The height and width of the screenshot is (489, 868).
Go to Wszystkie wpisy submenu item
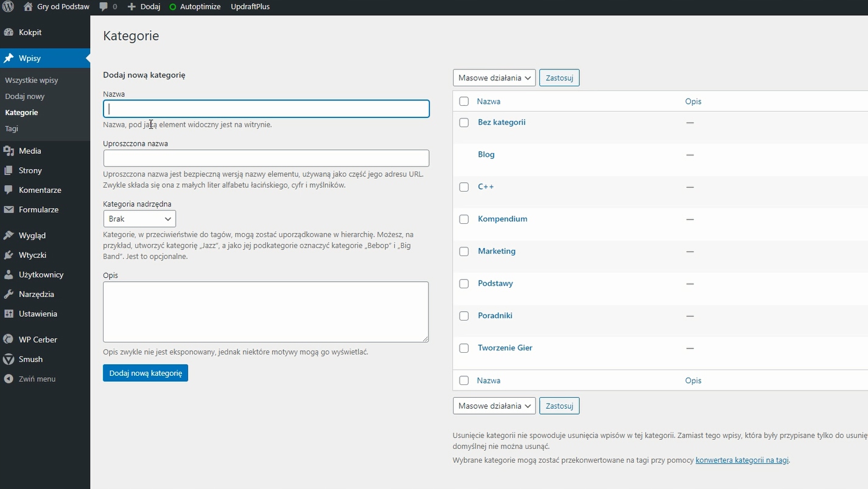32,80
